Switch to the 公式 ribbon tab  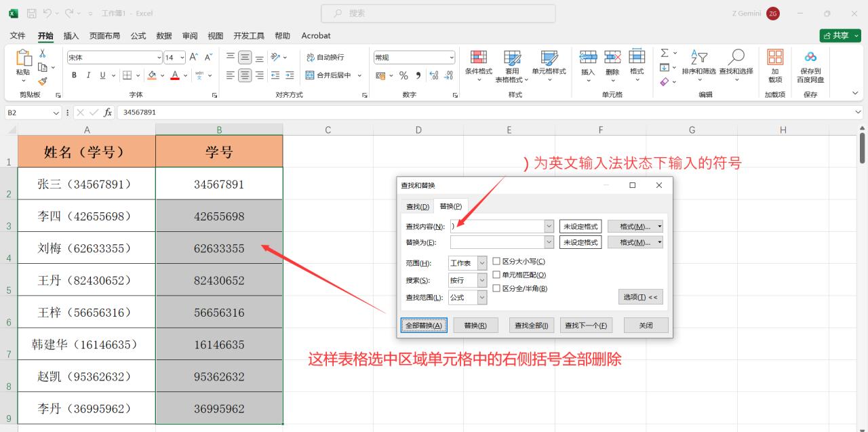(x=138, y=35)
